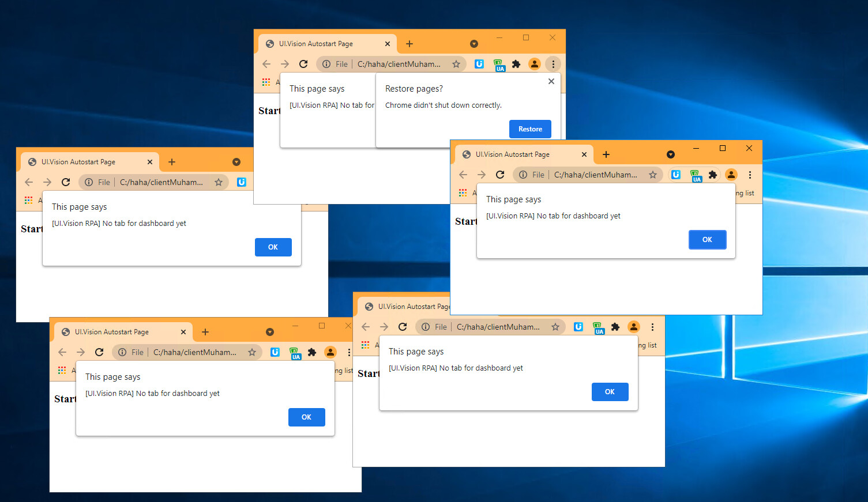Select UI.Vision Autostart Page tab in left middle window
868x502 pixels.
point(90,162)
